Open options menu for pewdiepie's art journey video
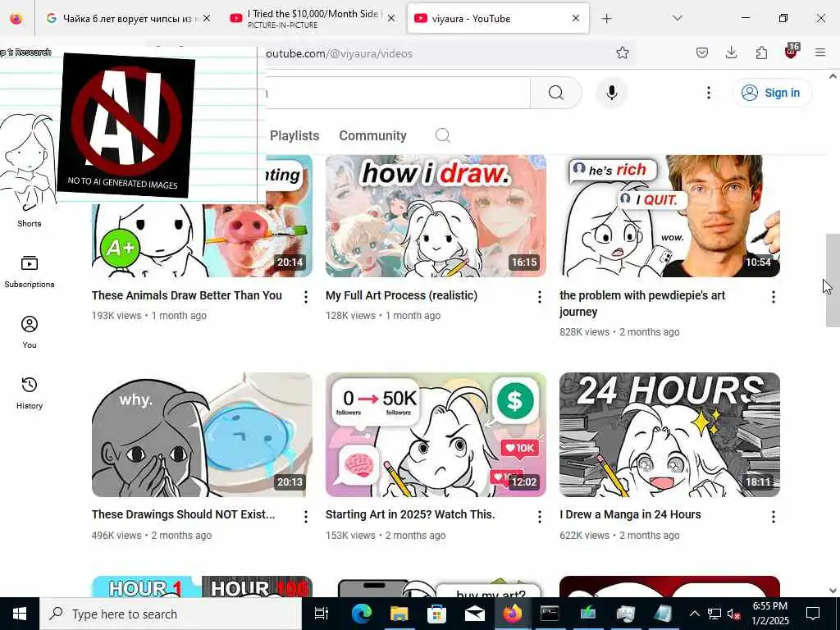Screen dimensions: 840x630 tap(773, 297)
